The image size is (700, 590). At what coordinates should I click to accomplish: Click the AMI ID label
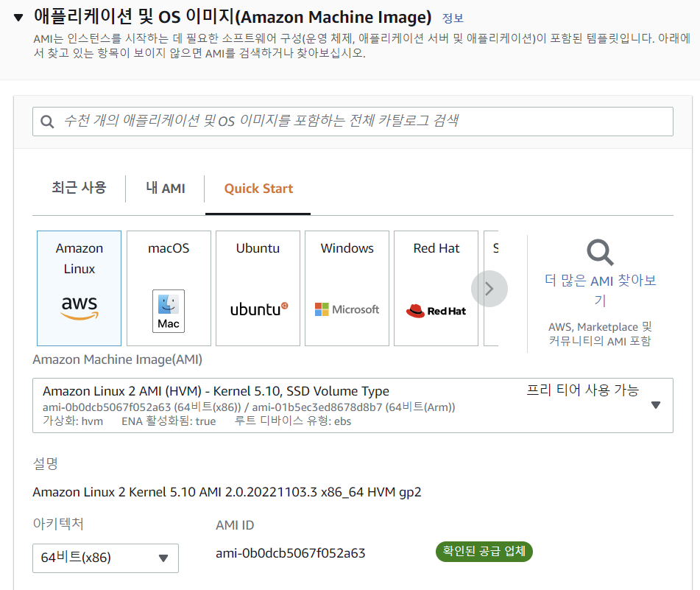(x=235, y=525)
